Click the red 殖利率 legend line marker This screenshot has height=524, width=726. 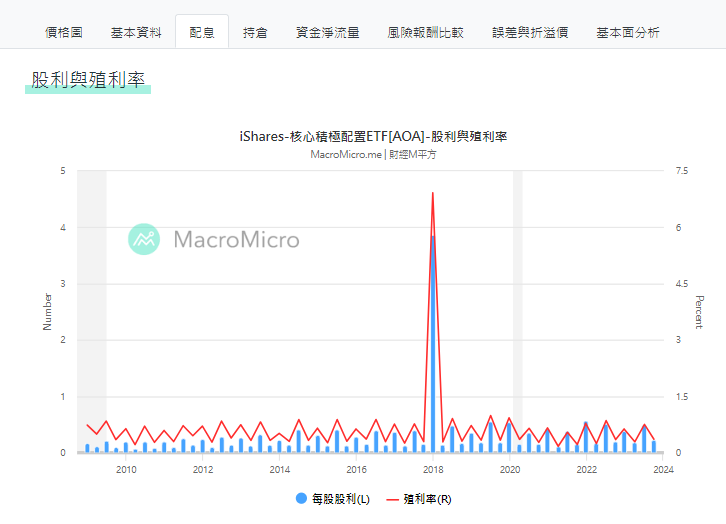tap(393, 499)
